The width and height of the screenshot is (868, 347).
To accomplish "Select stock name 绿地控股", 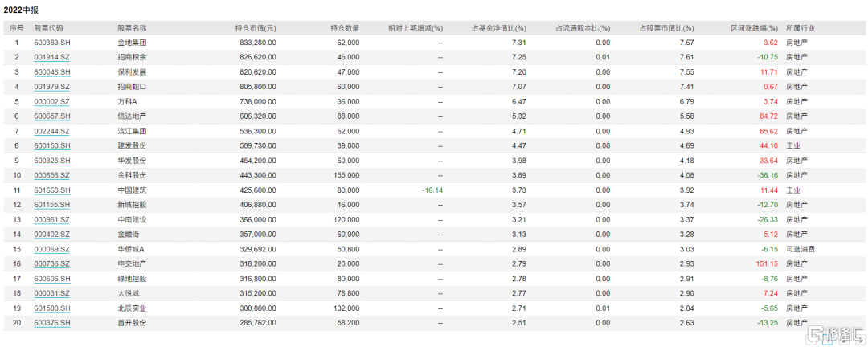I will click(x=132, y=279).
